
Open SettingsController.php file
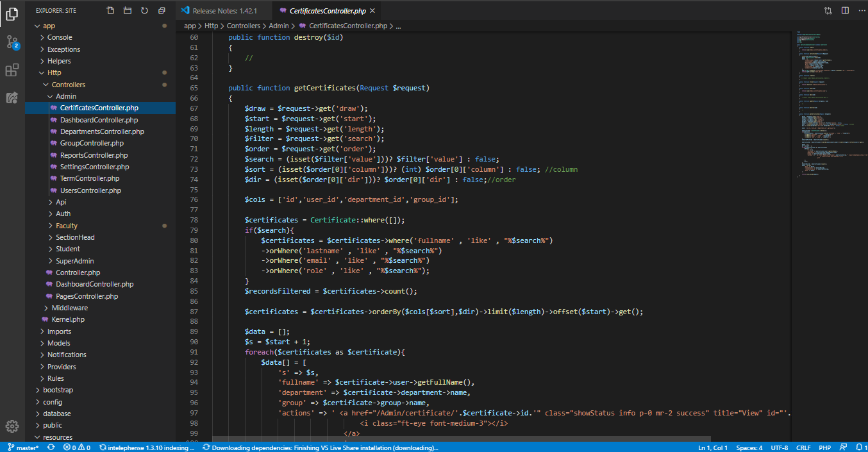tap(100, 167)
